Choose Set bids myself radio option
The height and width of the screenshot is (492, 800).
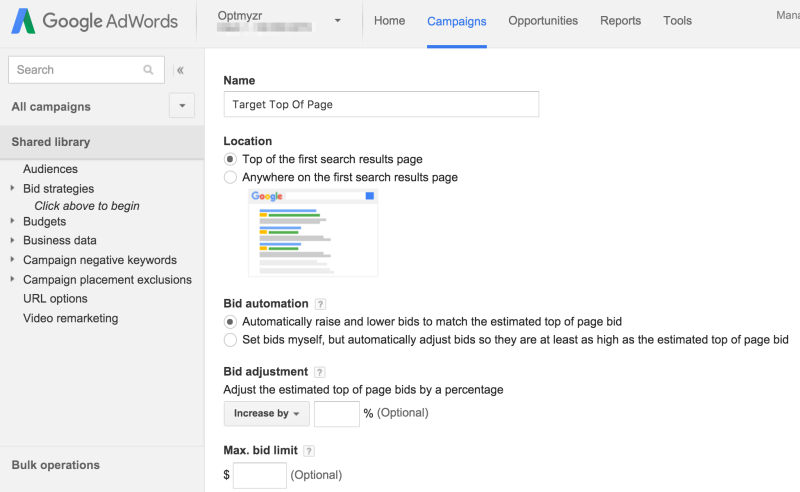tap(230, 340)
